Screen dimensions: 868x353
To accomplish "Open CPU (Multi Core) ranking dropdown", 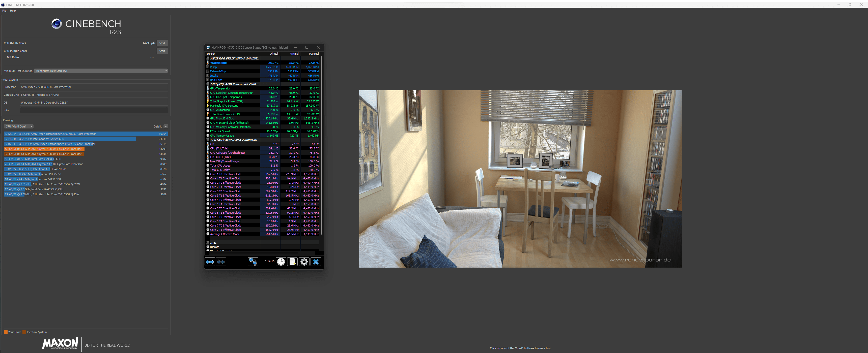I will (x=18, y=126).
